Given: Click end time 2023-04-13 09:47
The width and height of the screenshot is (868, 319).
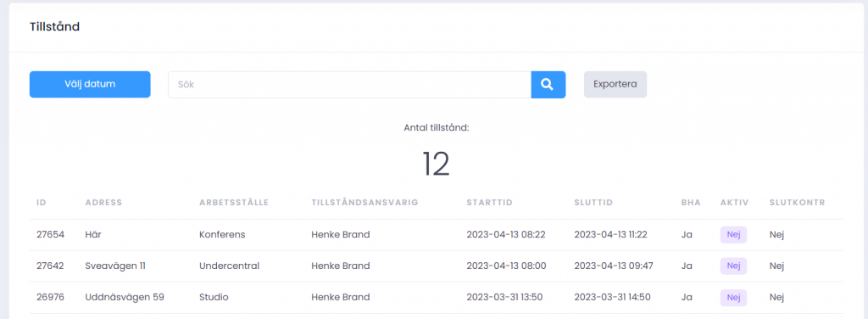Looking at the screenshot, I should click(x=614, y=266).
